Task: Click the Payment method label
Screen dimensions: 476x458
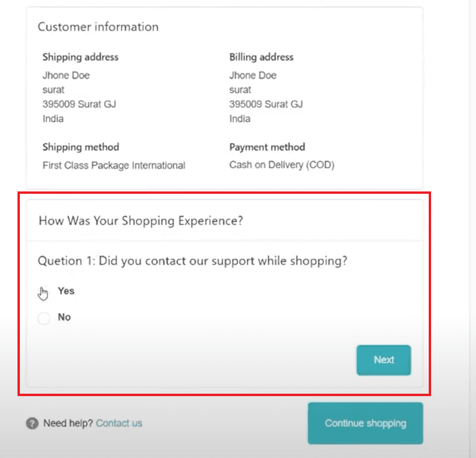Action: point(267,147)
